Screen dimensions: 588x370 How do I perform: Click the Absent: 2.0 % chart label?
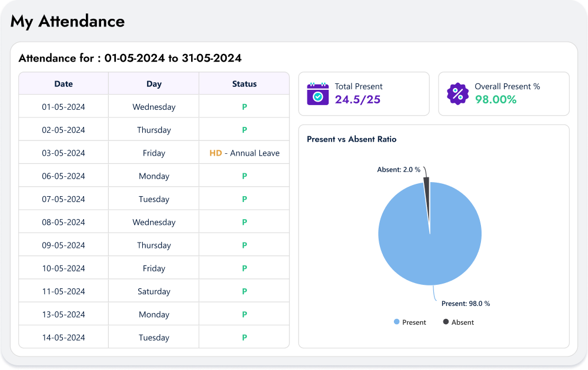tap(399, 170)
